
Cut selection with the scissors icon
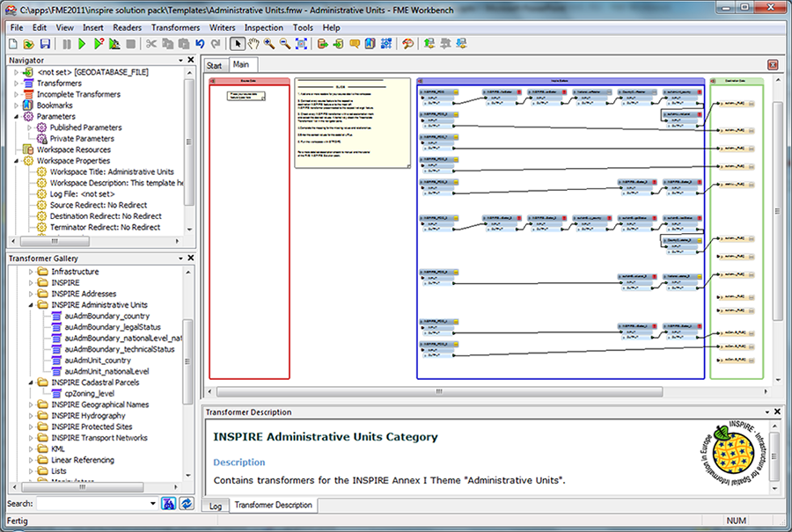click(151, 45)
